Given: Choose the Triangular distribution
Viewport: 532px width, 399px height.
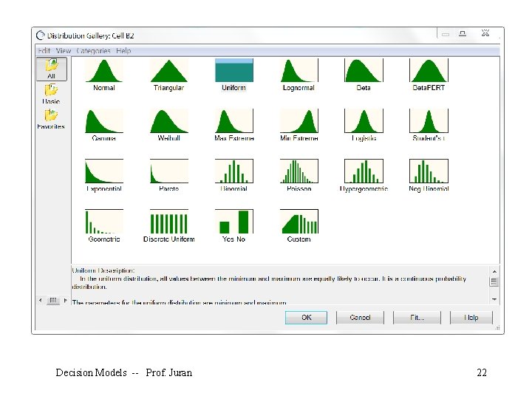Looking at the screenshot, I should click(x=168, y=70).
